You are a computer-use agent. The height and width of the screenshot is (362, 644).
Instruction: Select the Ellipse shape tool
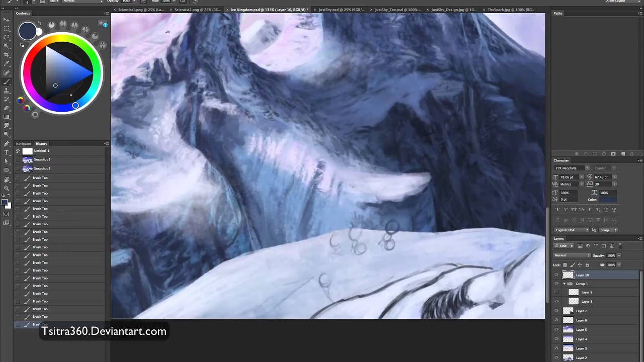tap(7, 170)
